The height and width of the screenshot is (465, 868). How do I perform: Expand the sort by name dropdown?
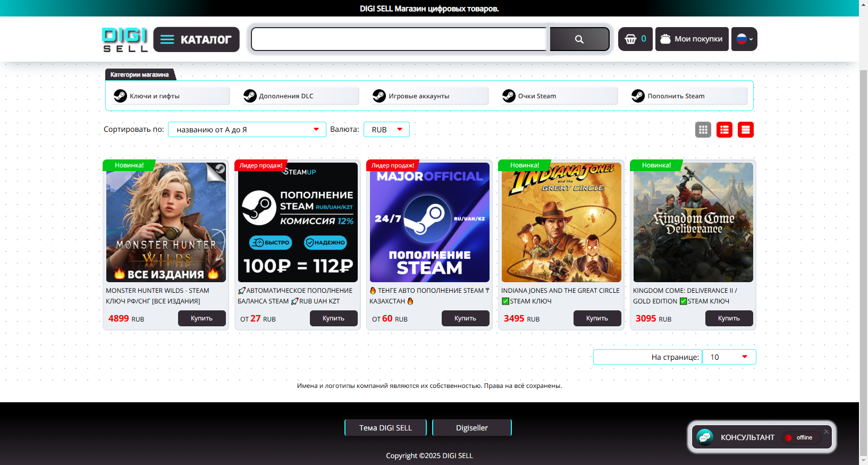click(247, 130)
